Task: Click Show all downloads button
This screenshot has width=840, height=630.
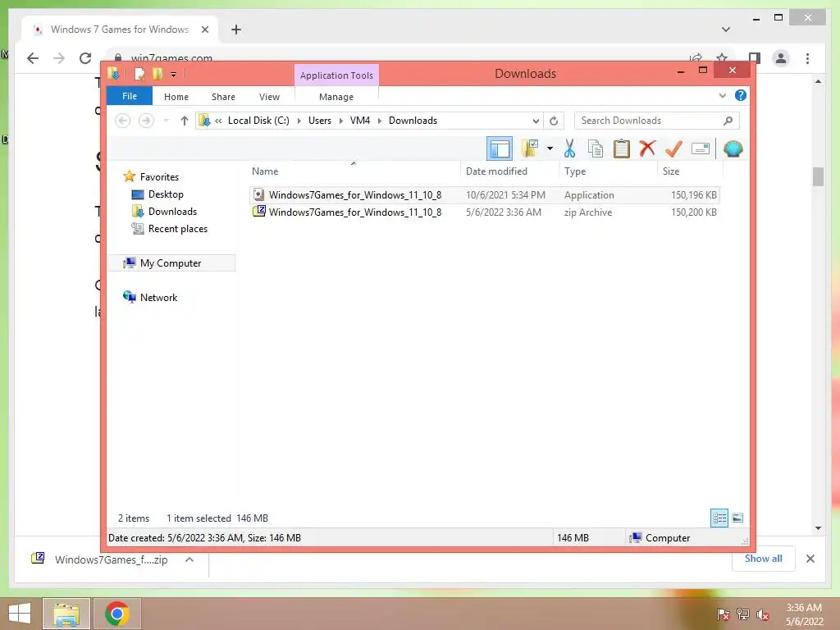Action: [x=764, y=558]
